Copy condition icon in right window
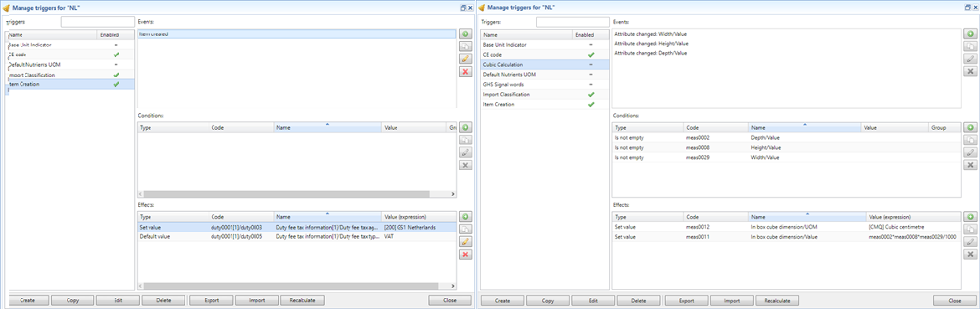980x309 pixels. 970,140
